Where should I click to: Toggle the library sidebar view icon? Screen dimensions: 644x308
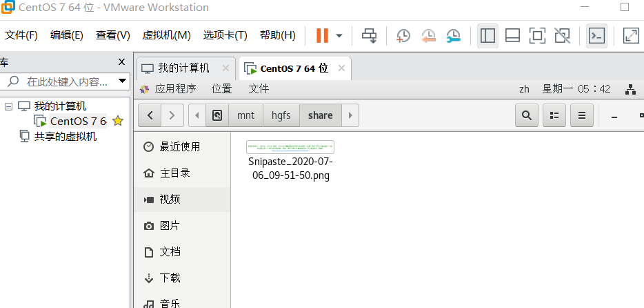[x=487, y=35]
